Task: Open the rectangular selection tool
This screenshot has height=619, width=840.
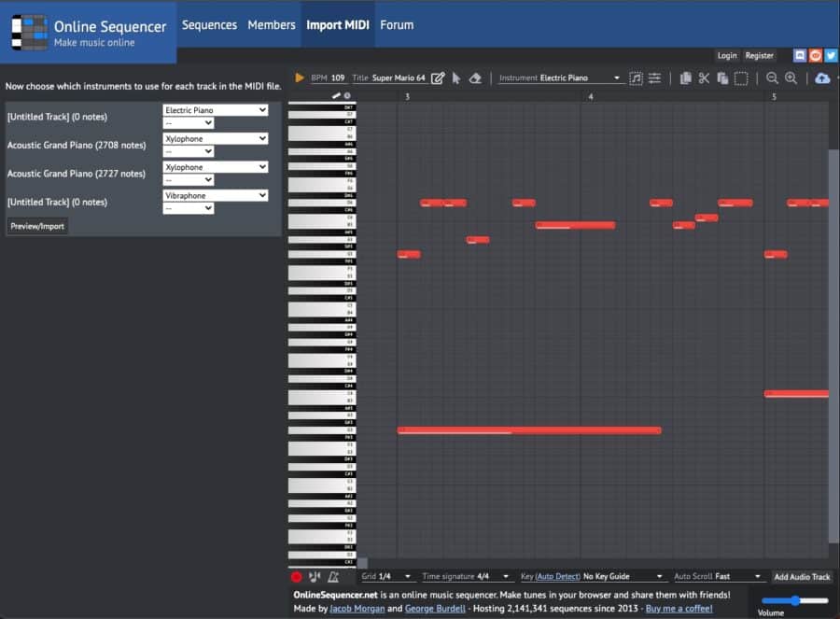Action: 740,78
